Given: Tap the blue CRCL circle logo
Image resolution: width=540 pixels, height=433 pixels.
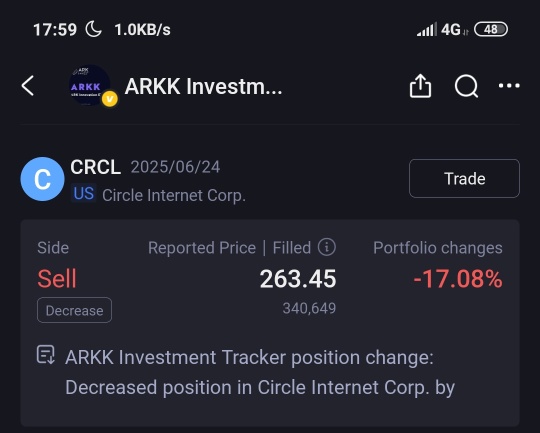Looking at the screenshot, I should pyautogui.click(x=42, y=179).
